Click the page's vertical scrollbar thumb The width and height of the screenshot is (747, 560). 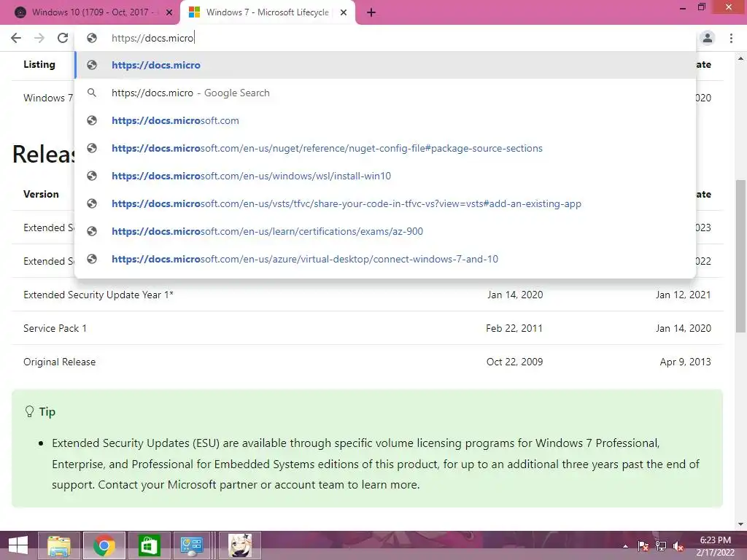(x=740, y=256)
